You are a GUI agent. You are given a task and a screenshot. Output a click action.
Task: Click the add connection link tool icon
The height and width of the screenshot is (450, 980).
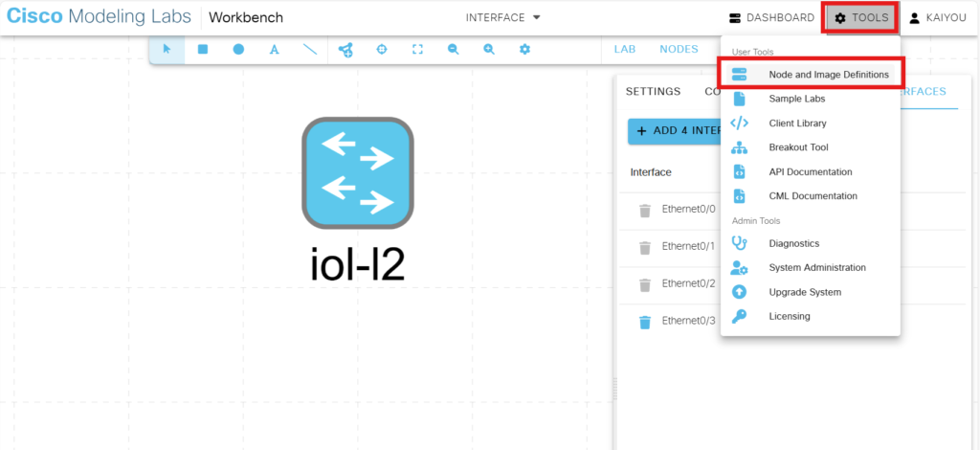[x=345, y=50]
